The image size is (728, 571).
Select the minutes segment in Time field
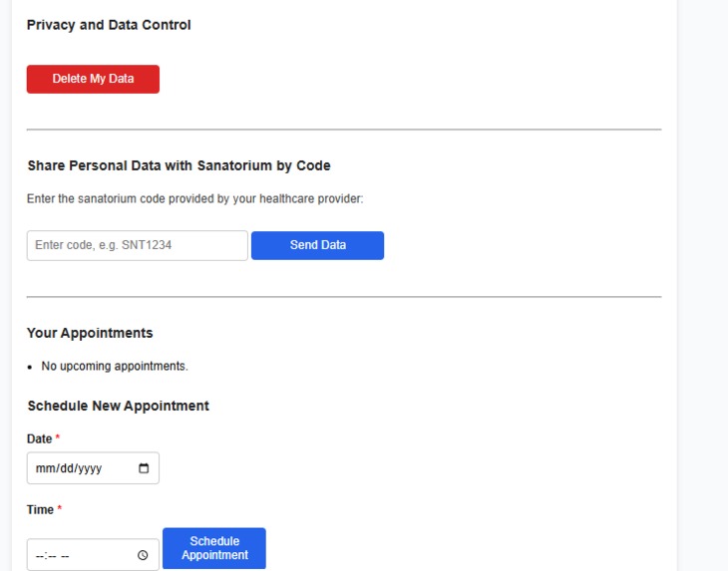tap(50, 555)
